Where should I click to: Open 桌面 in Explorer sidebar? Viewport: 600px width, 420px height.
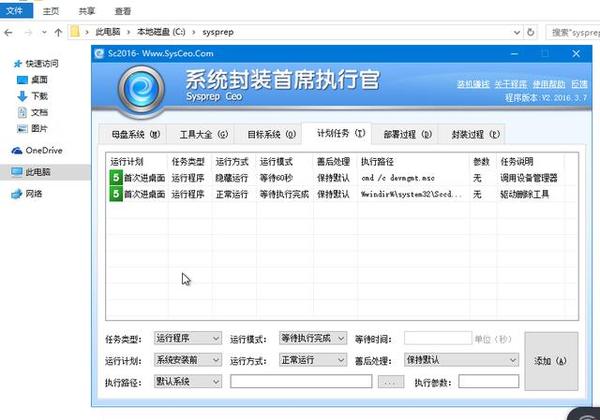click(32, 80)
